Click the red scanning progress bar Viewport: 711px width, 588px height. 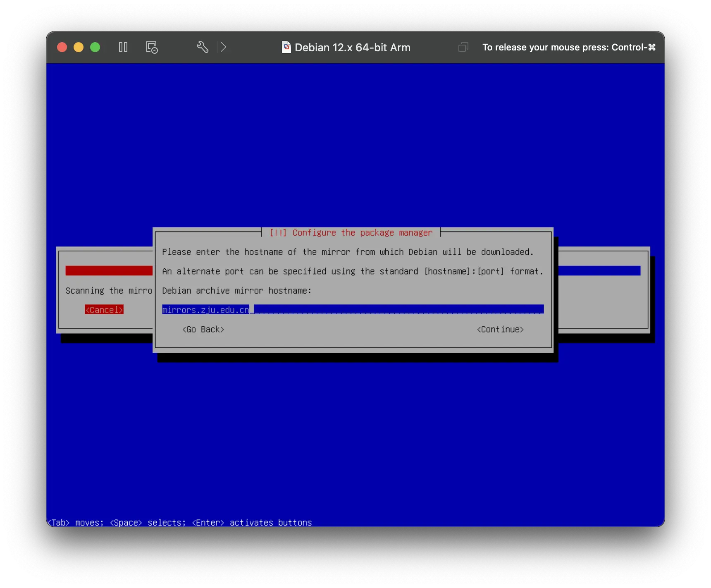(x=109, y=271)
